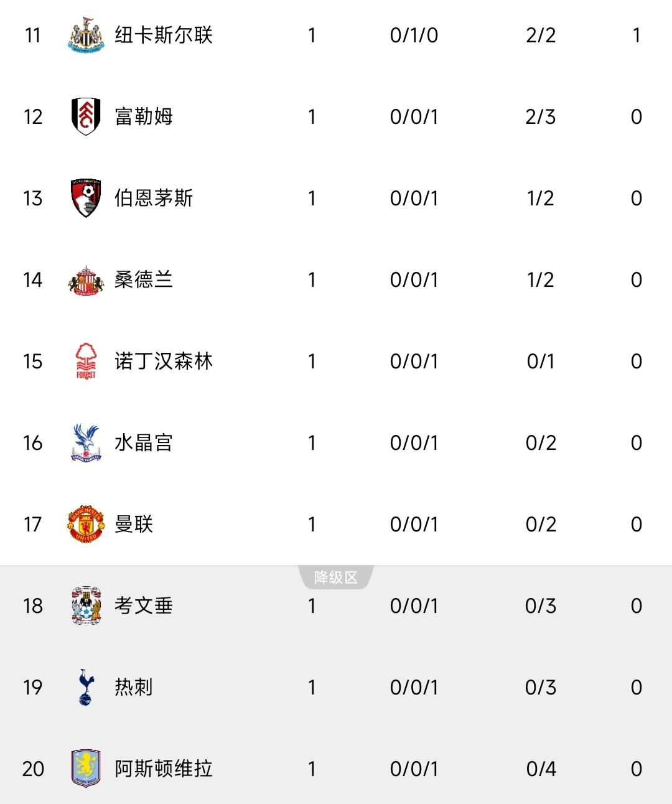The width and height of the screenshot is (672, 804).
Task: Open the Bournemouth crest icon
Action: point(86,198)
